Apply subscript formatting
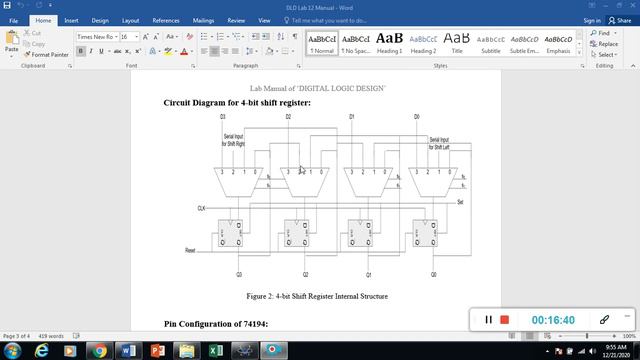Viewport: 640px width, 360px height. click(x=128, y=51)
